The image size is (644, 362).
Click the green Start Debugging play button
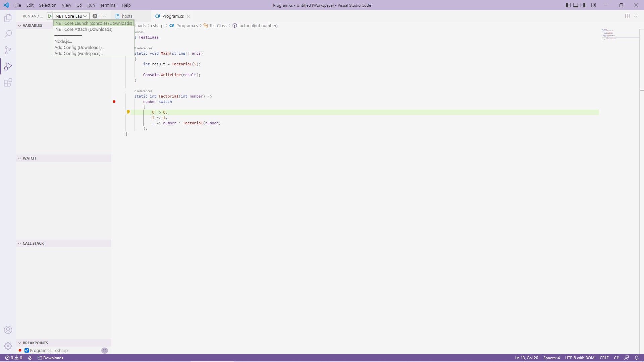50,16
